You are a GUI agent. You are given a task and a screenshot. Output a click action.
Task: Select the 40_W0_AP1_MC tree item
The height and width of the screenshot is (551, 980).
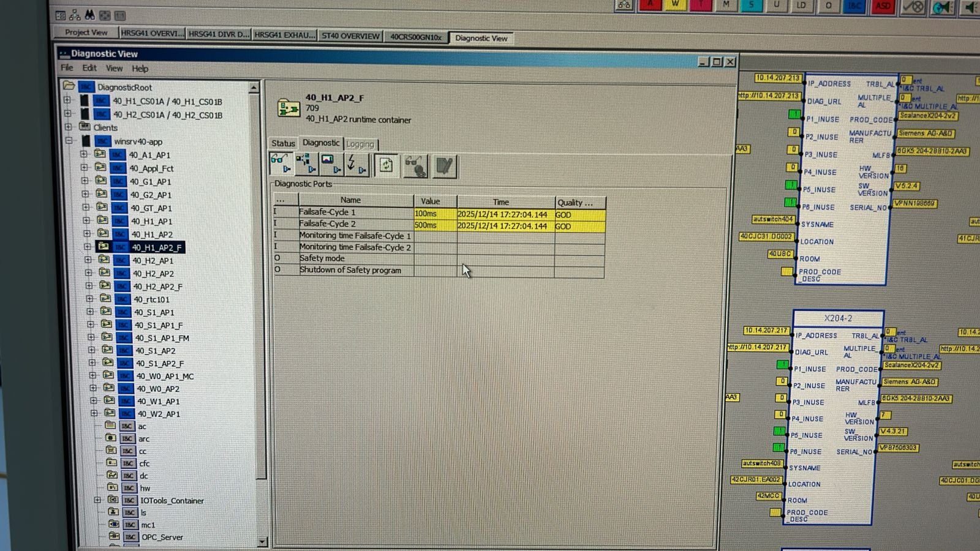coord(165,376)
